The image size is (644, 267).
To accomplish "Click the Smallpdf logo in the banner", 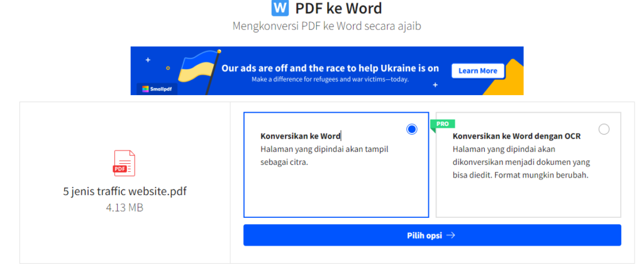I will [x=156, y=89].
